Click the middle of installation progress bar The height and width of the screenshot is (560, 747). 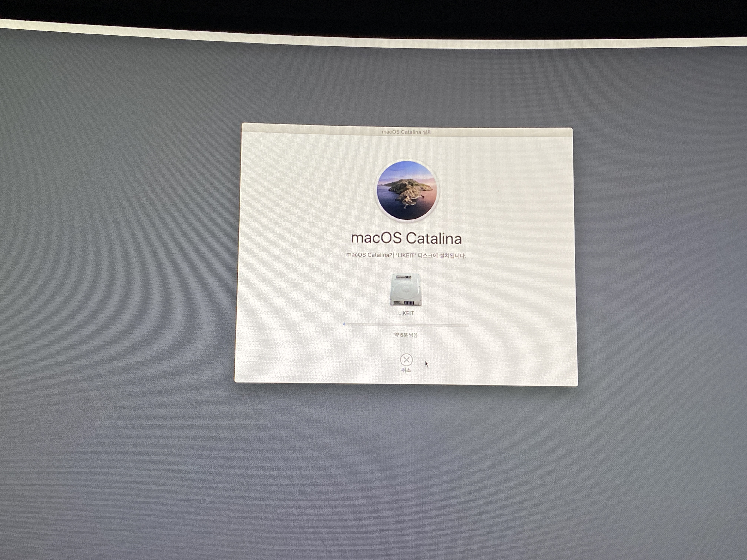click(x=406, y=325)
